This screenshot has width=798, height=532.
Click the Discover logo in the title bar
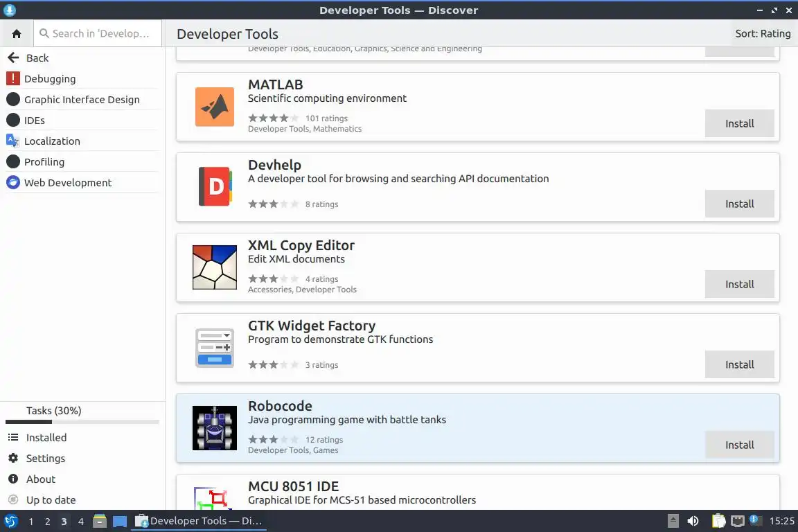9,10
